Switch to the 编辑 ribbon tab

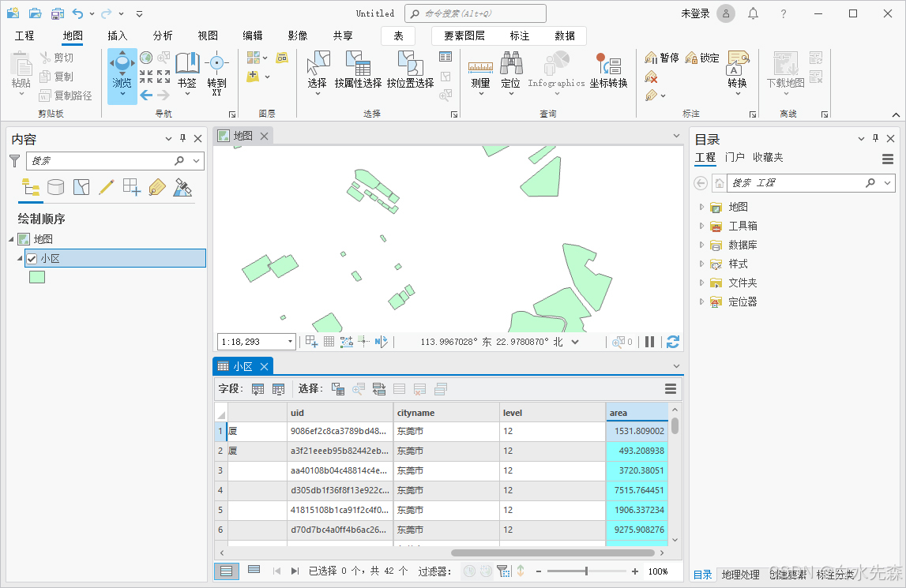tap(253, 36)
